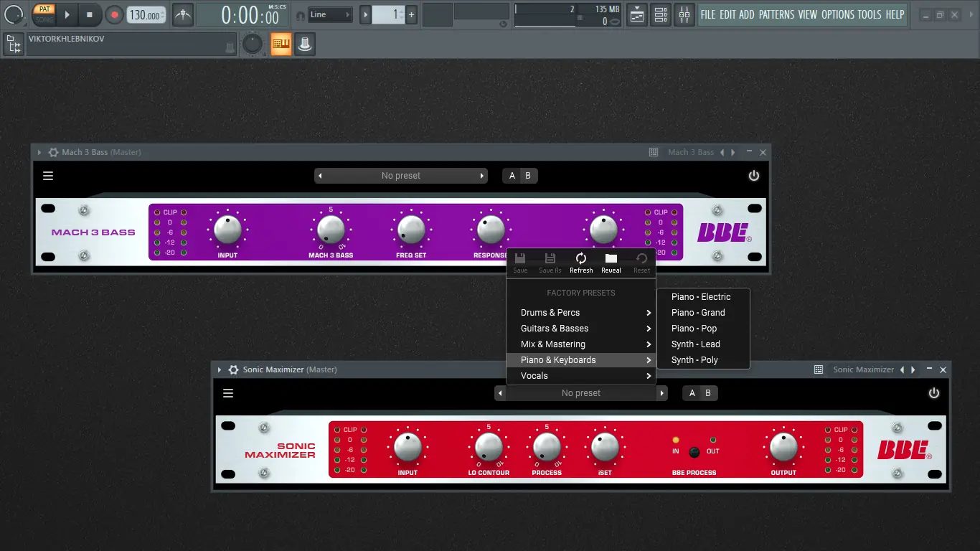Click the Refresh presets icon

point(581,263)
